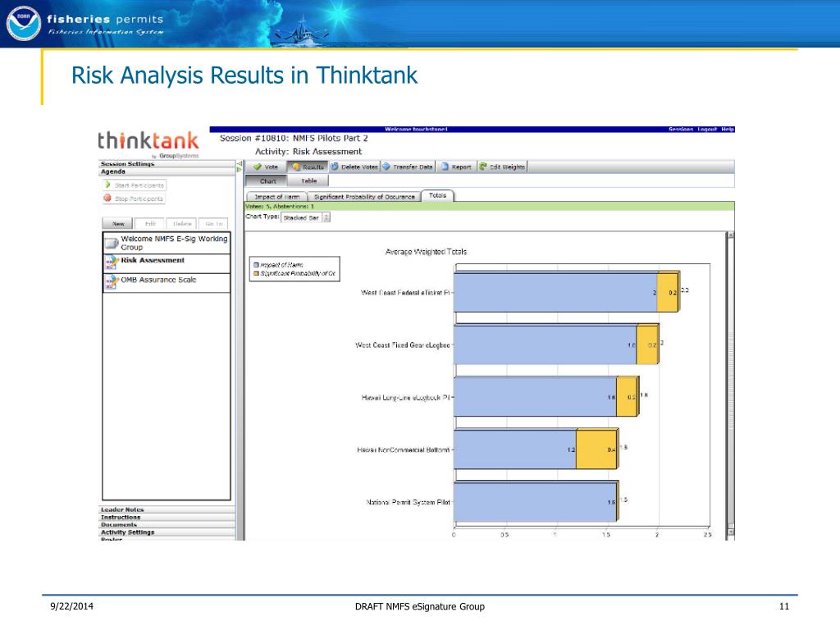The width and height of the screenshot is (840, 630).
Task: Click the yellow Significant Probability legend swatch
Action: pyautogui.click(x=256, y=273)
